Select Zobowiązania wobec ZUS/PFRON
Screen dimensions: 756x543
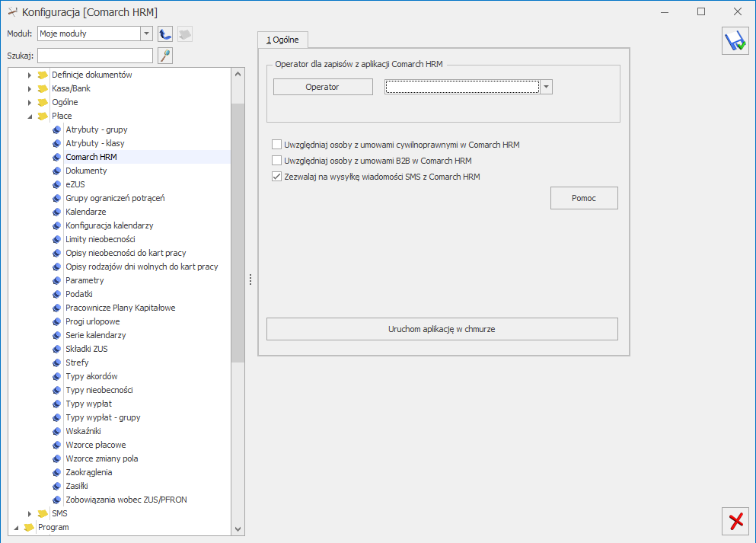coord(126,500)
